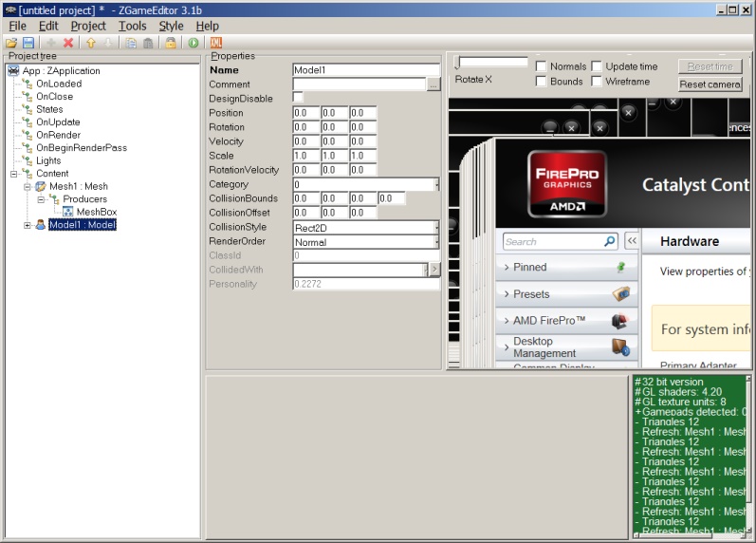Select OnClose in the project tree
The width and height of the screenshot is (756, 543).
coord(54,97)
